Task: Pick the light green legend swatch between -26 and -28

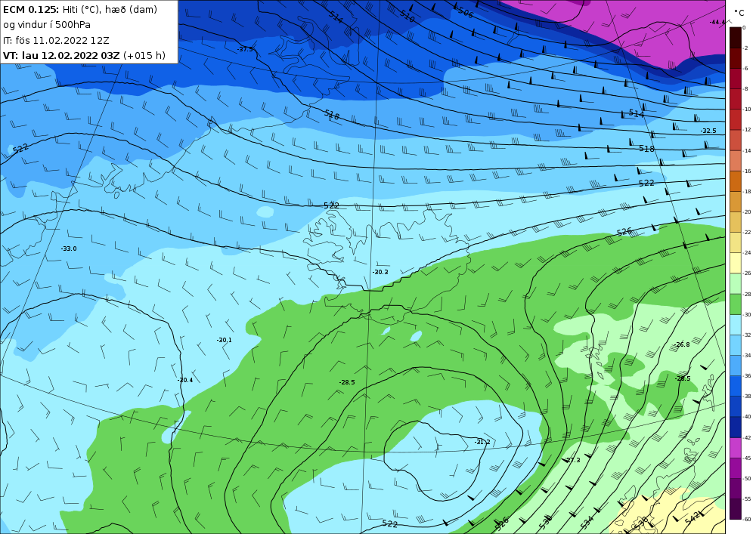Action: tap(736, 283)
